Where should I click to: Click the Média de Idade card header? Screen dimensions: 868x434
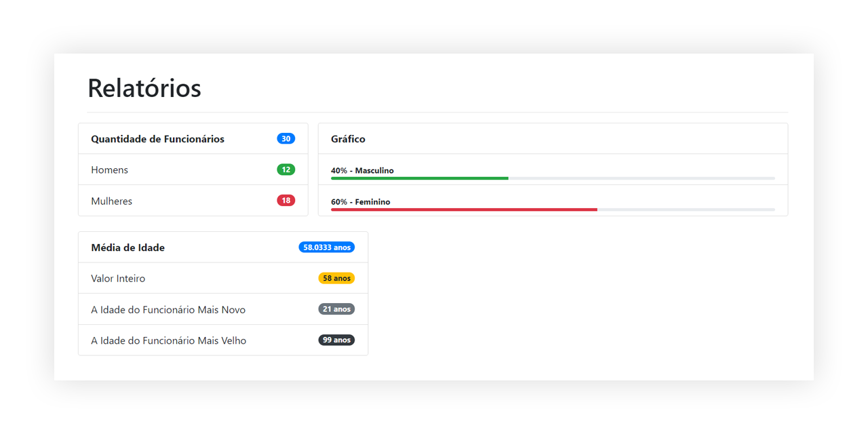pos(128,247)
